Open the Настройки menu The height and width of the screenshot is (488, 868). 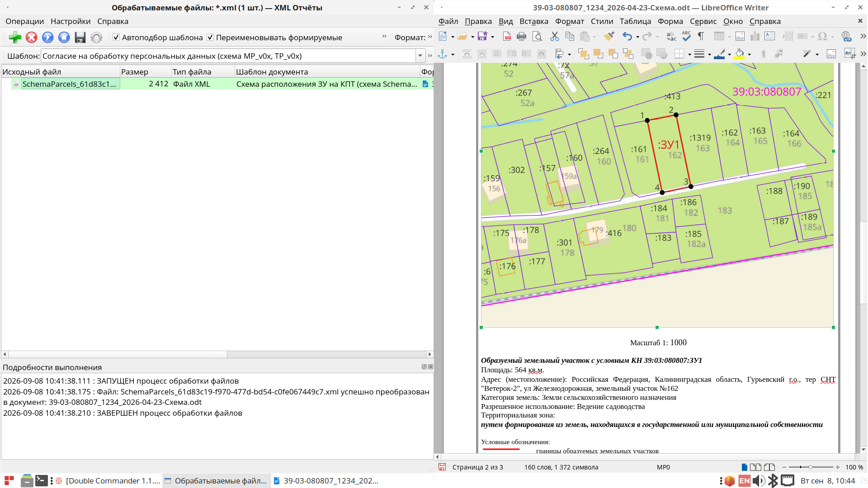tap(71, 21)
